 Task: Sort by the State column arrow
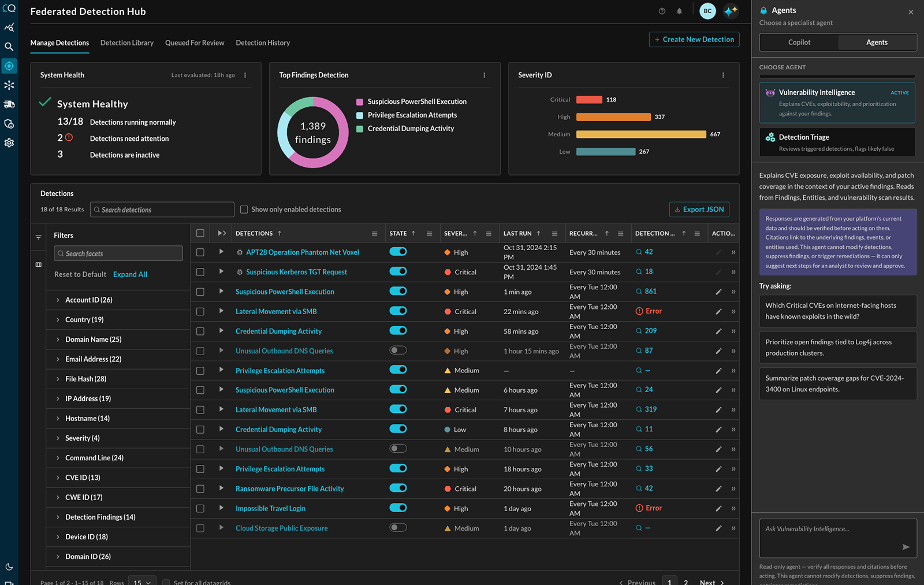413,233
